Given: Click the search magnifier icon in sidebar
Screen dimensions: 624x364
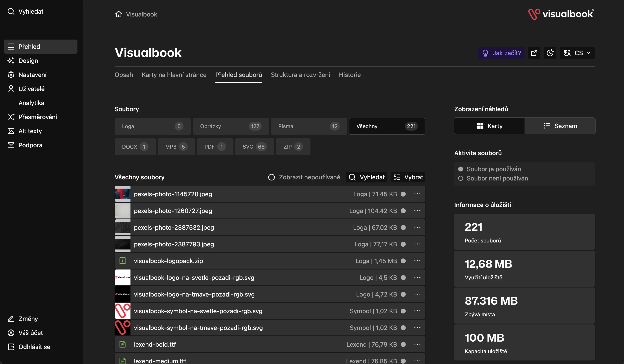Looking at the screenshot, I should pos(11,11).
